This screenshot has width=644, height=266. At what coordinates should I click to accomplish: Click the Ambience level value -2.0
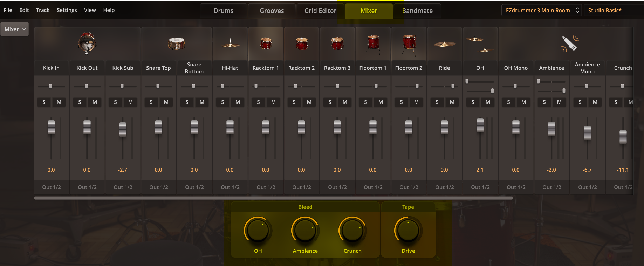pos(551,170)
